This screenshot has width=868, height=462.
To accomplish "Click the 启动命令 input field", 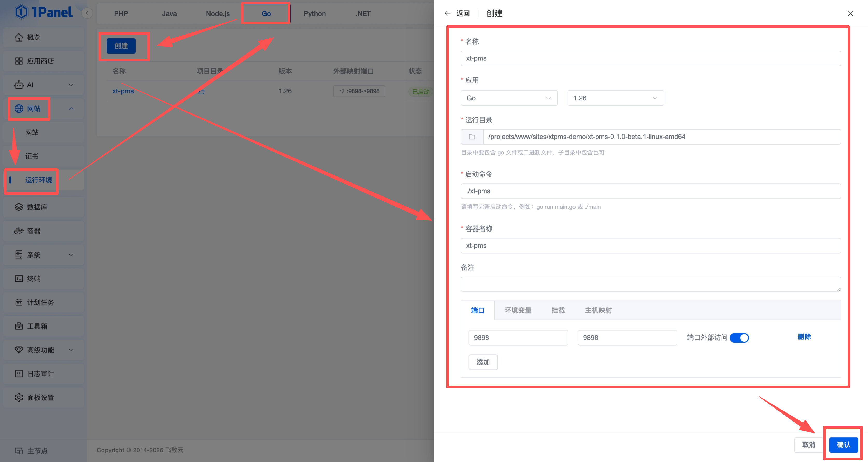I will coord(650,191).
